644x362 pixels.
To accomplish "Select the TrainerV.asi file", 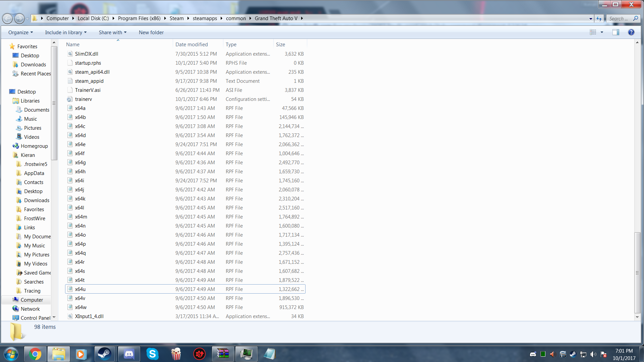I will click(x=88, y=90).
